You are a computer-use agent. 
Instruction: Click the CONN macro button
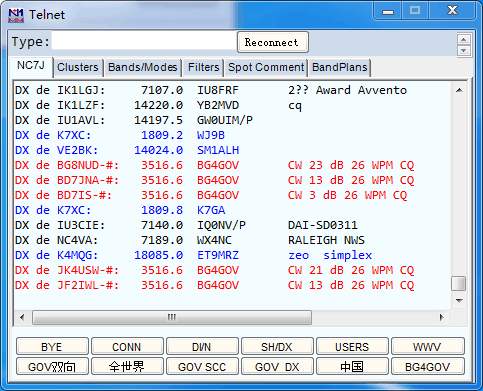coord(127,346)
